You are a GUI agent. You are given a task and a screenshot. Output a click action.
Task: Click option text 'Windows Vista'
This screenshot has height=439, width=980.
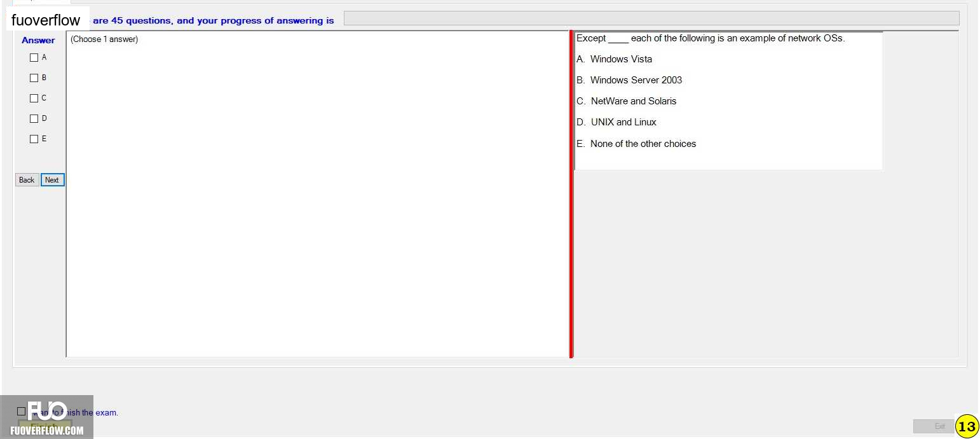coord(621,59)
